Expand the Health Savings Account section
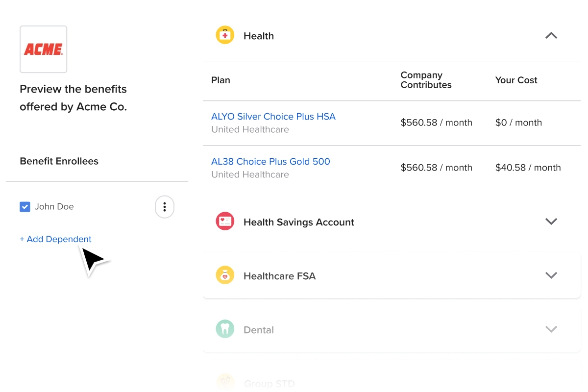The width and height of the screenshot is (588, 392). coord(551,221)
